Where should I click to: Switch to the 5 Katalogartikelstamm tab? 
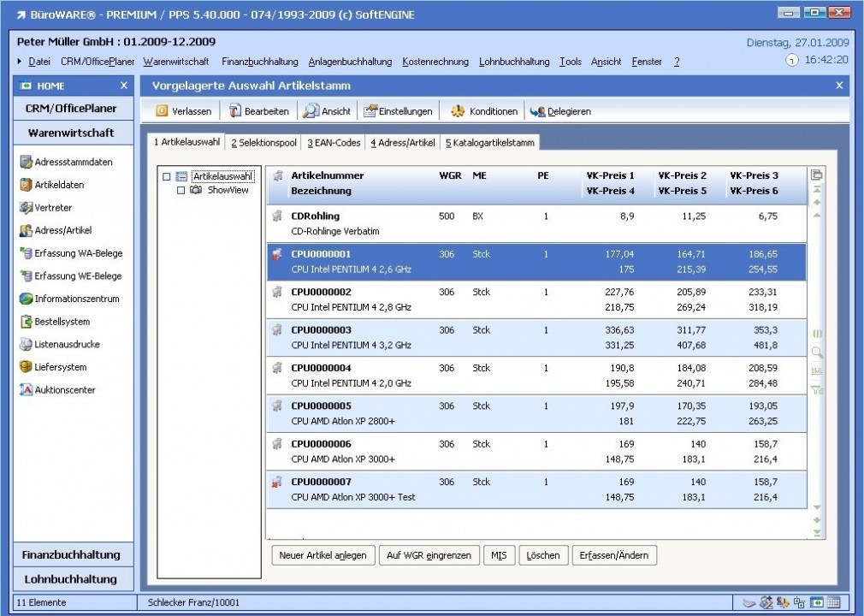tap(490, 143)
